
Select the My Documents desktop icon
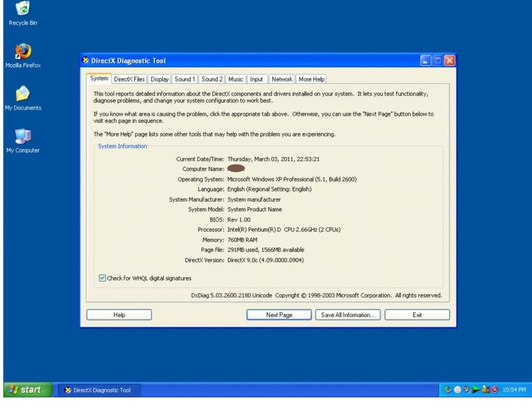click(x=23, y=98)
